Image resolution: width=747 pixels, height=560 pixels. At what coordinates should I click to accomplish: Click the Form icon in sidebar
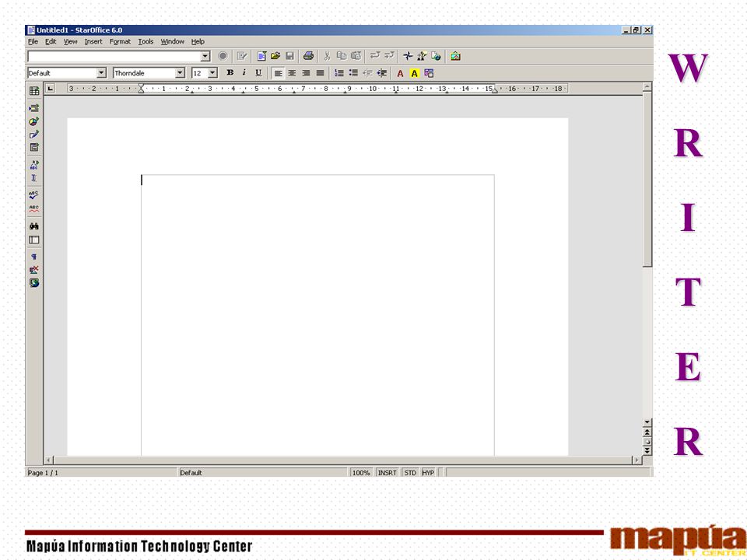33,148
